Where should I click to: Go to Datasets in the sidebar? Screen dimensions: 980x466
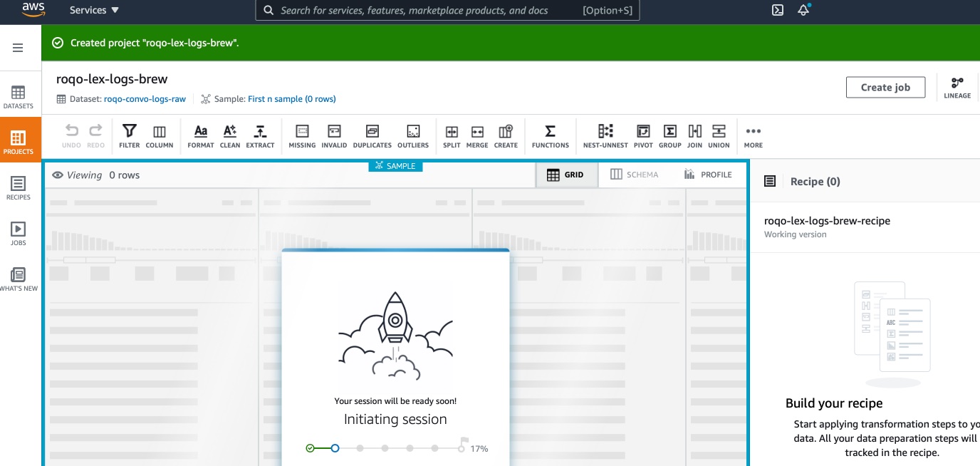click(19, 97)
